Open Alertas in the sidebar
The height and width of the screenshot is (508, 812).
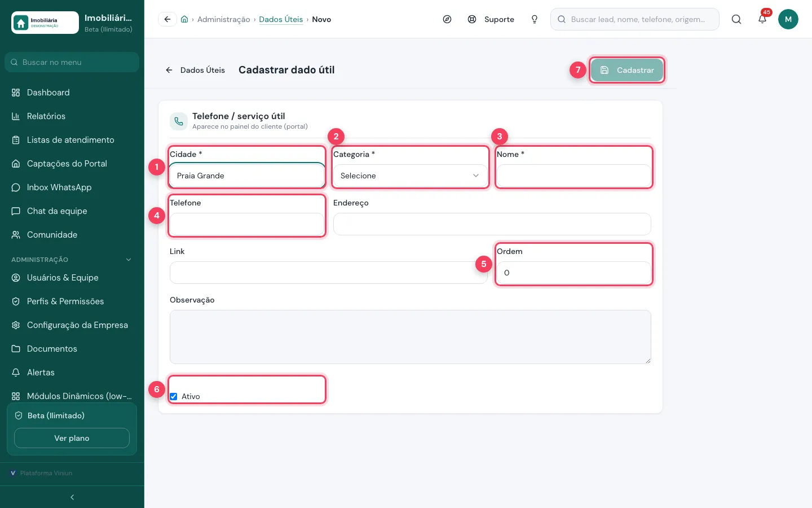click(x=72, y=373)
